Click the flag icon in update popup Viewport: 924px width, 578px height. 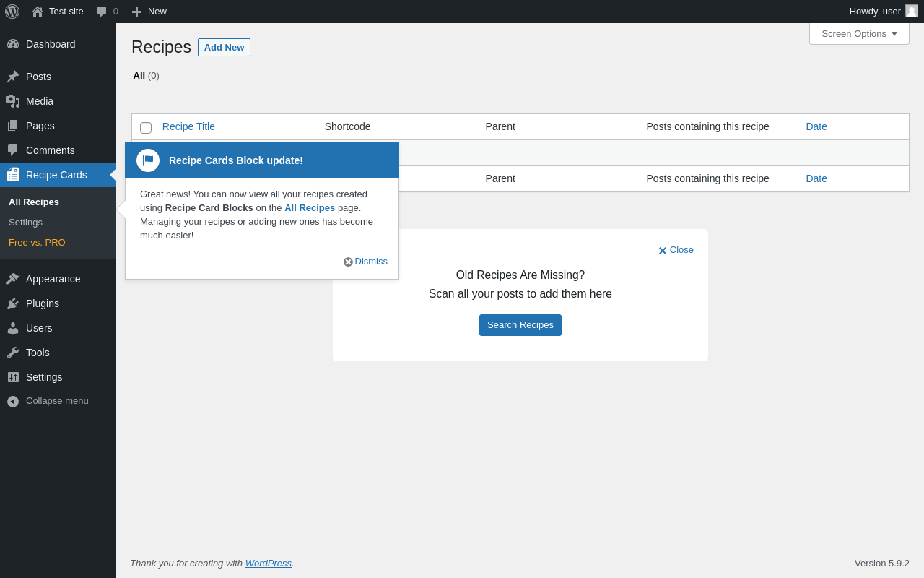[148, 160]
